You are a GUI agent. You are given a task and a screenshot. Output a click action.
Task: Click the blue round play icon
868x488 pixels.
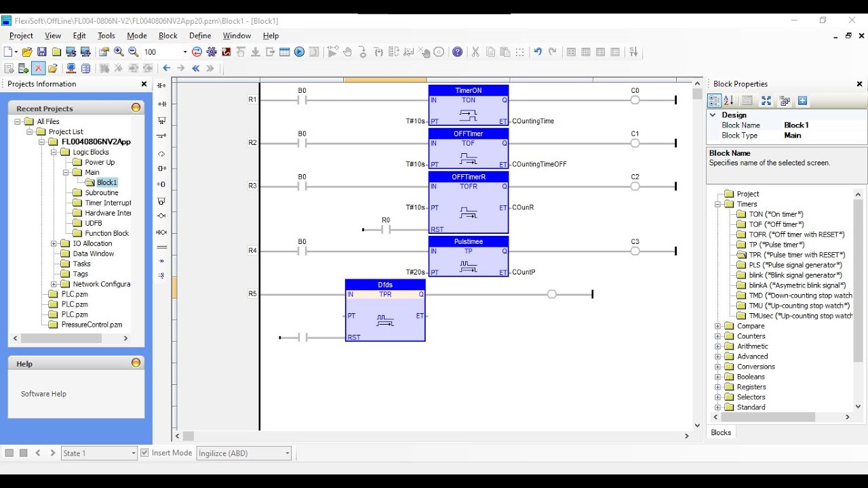point(299,52)
